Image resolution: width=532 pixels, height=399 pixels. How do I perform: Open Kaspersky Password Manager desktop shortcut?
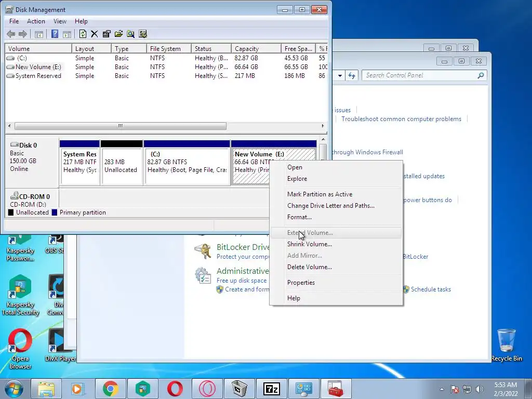[20, 249]
